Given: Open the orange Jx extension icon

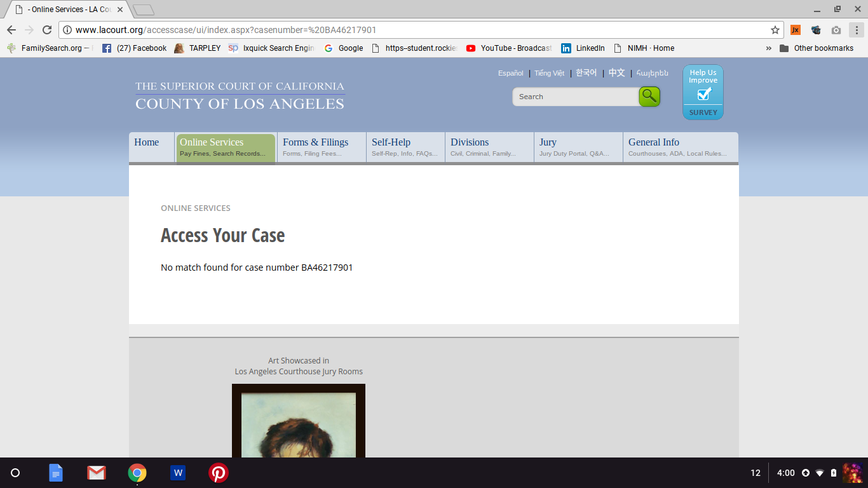Looking at the screenshot, I should pyautogui.click(x=796, y=30).
